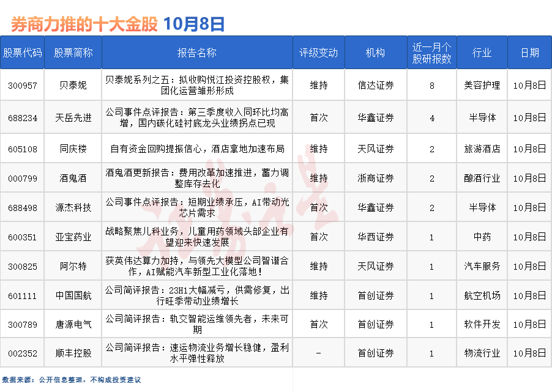This screenshot has height=392, width=552.
Task: Open the 自有资金回购提振信心 report title
Action: pyautogui.click(x=197, y=149)
